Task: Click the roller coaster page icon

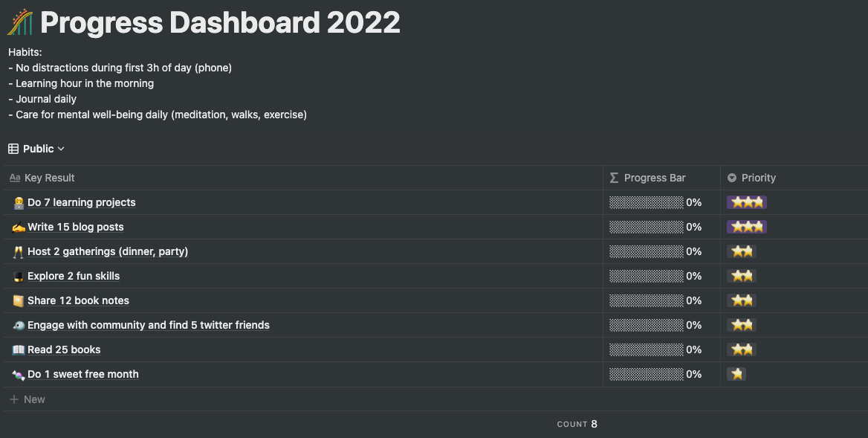Action: click(x=21, y=22)
